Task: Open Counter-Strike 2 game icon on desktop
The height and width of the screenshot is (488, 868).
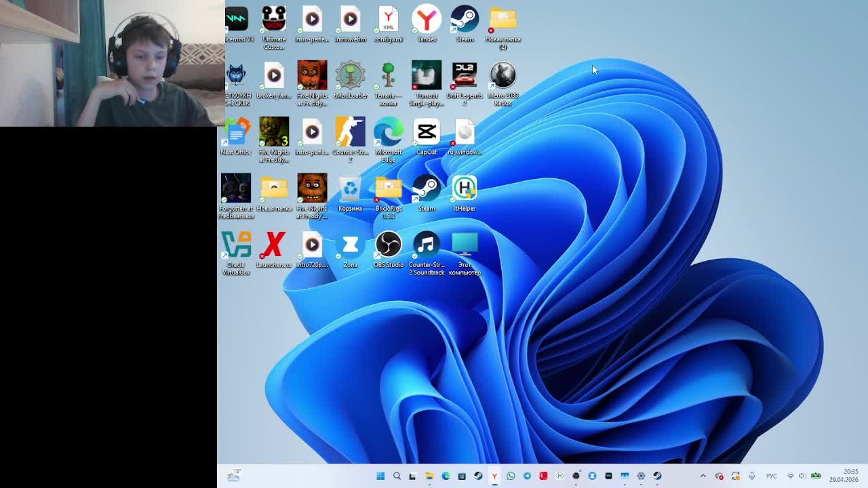Action: pos(350,140)
